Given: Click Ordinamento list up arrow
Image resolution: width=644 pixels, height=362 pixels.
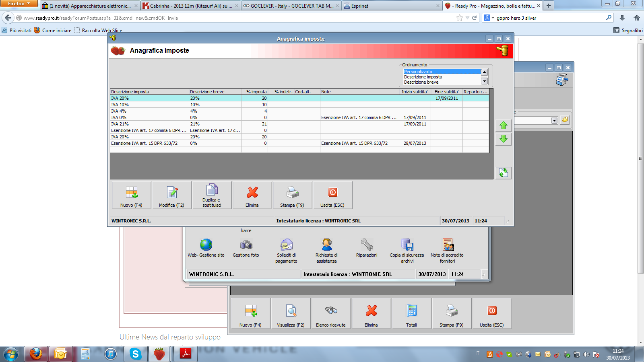Looking at the screenshot, I should 484,72.
